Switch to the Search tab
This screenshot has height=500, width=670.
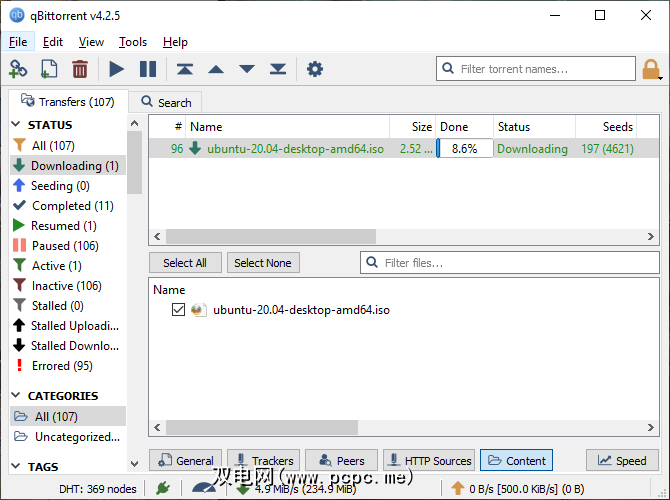click(166, 103)
